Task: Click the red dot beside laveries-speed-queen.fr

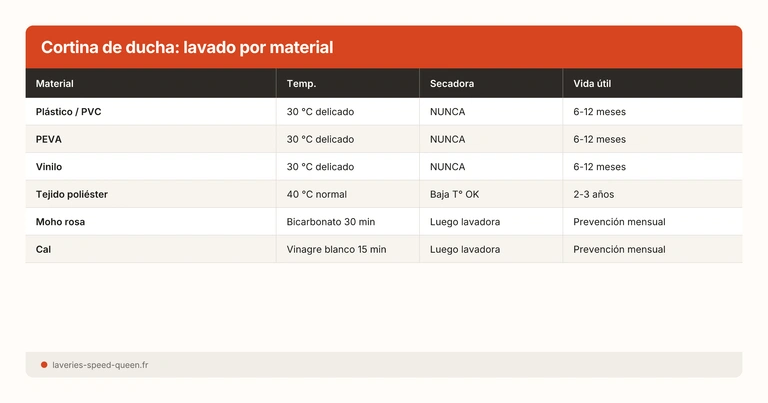Action: click(44, 365)
